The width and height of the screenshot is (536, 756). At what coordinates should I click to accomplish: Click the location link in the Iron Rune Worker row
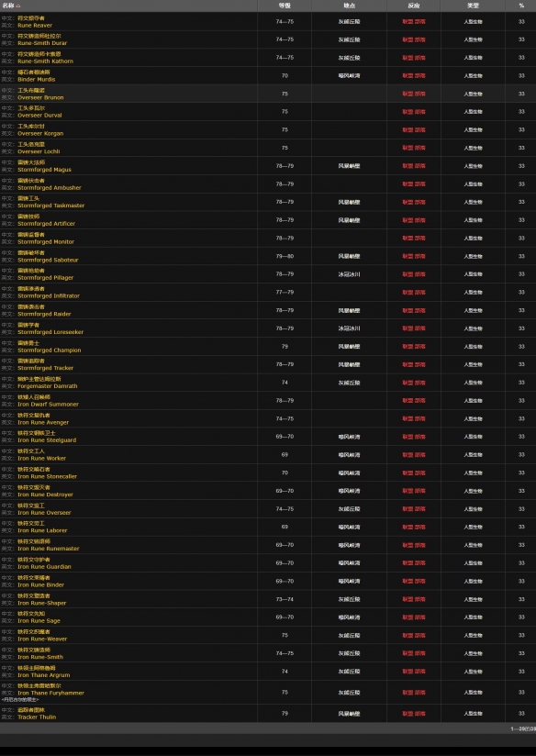tap(350, 455)
